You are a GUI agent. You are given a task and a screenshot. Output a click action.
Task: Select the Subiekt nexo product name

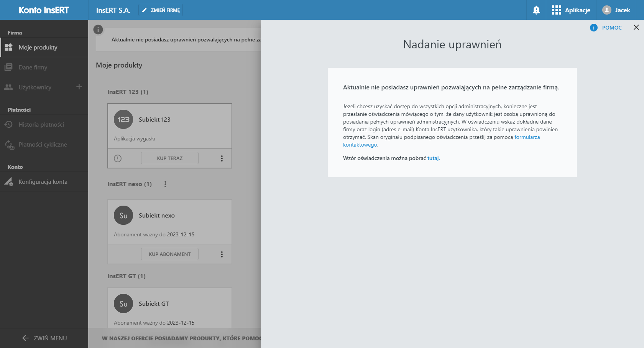157,215
